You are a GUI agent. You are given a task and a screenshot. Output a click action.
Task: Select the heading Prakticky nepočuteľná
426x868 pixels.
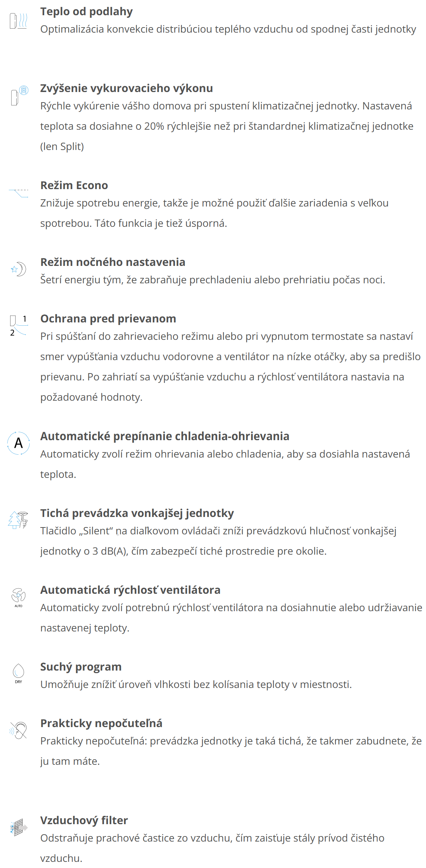tap(101, 723)
